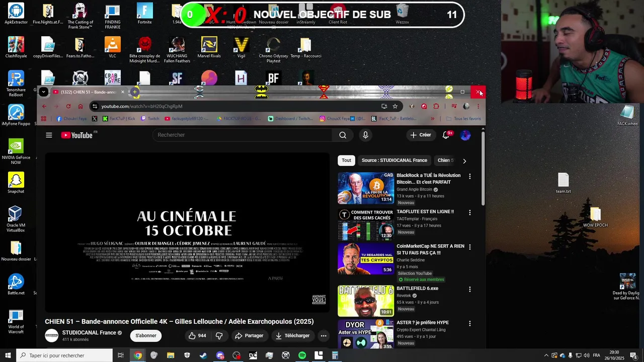
Task: Click the YouTube Rechercher search field
Action: tap(243, 135)
